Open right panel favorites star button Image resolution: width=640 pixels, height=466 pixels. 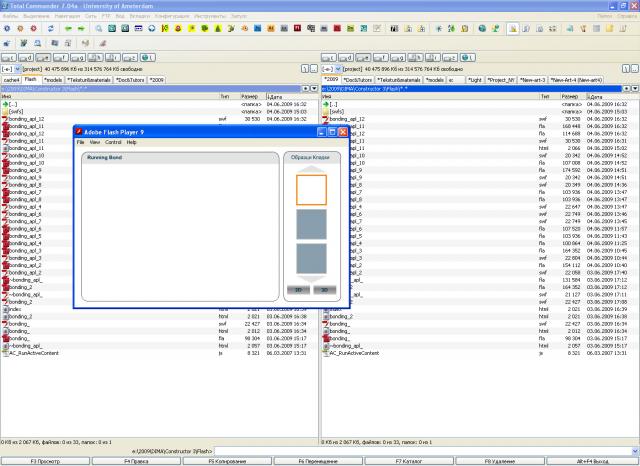point(626,89)
